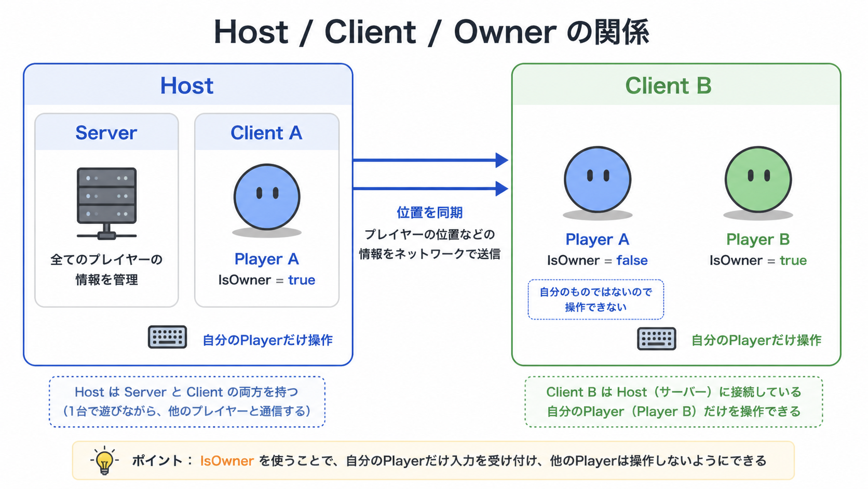This screenshot has height=489, width=868.
Task: Click the keyboard icon in the Host box
Action: point(167,337)
